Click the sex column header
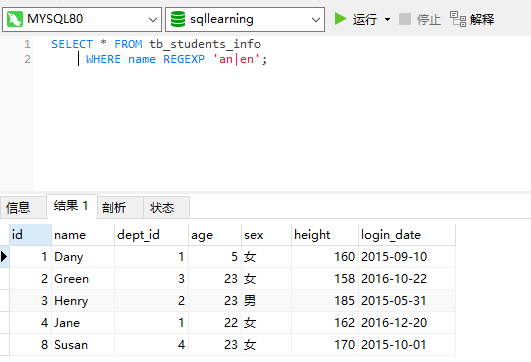 pos(266,235)
